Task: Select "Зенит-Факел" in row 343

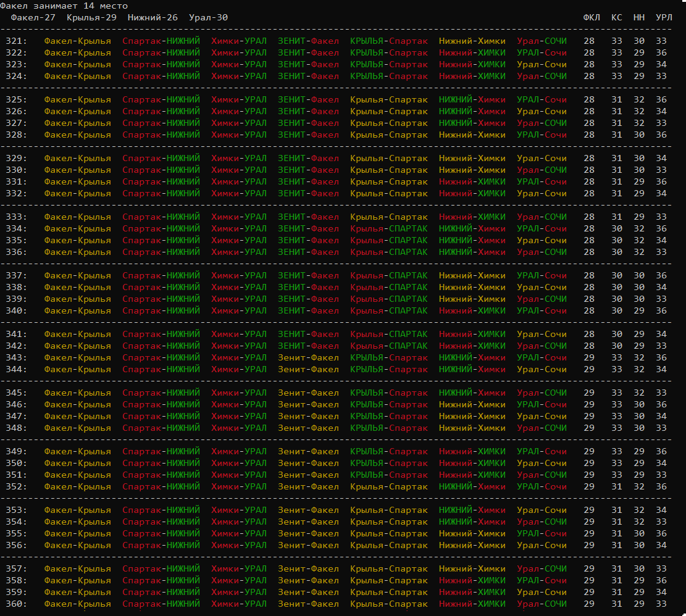Action: coord(309,358)
